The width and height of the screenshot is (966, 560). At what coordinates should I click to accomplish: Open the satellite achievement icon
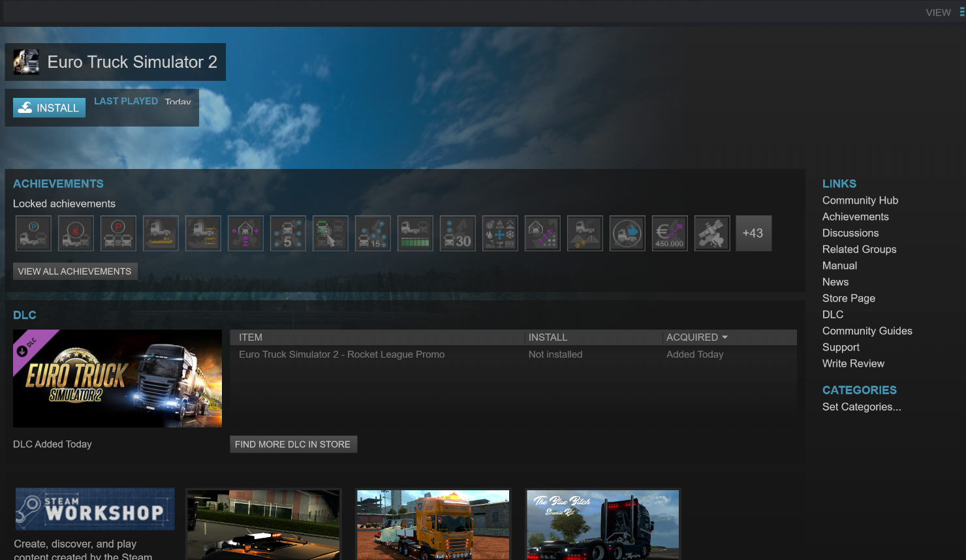point(712,233)
